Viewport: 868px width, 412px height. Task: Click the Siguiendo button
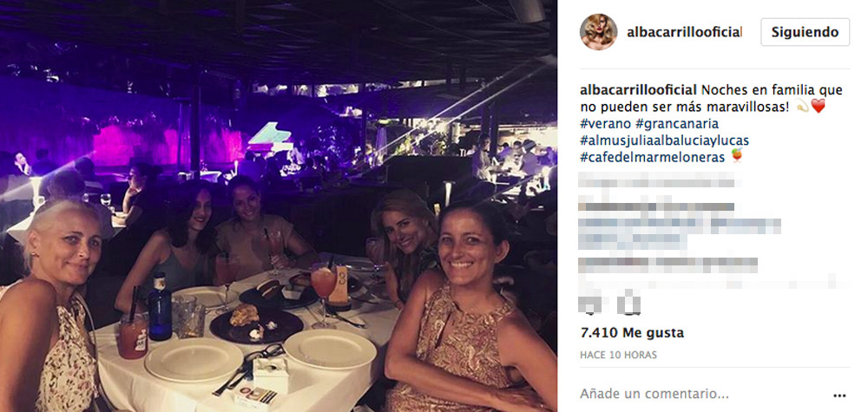[805, 32]
